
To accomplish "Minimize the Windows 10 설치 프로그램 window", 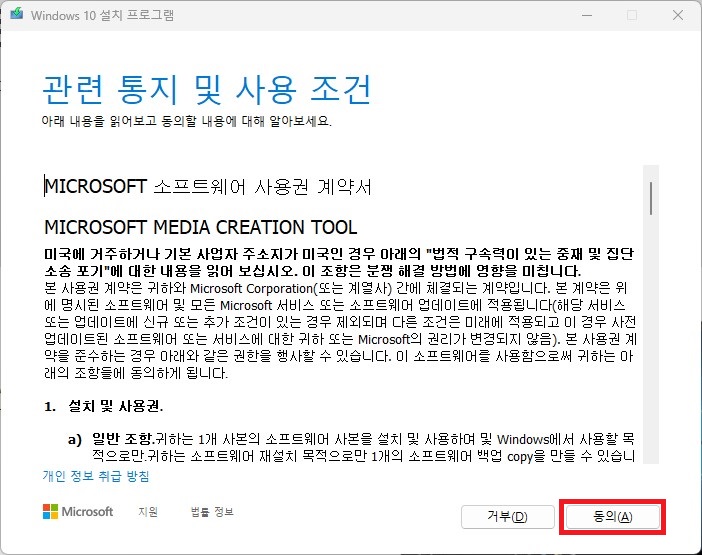I will tap(587, 15).
